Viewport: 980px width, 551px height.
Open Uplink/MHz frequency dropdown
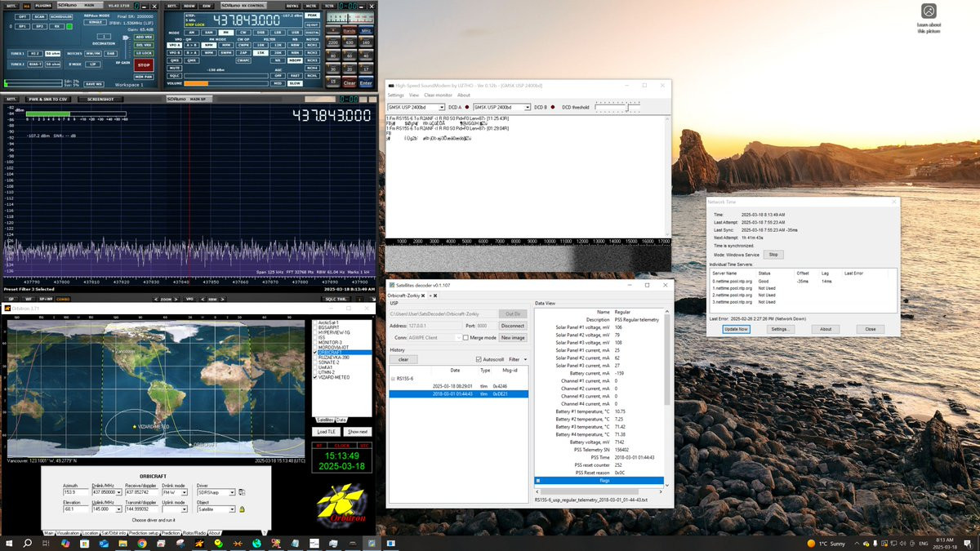tap(119, 509)
